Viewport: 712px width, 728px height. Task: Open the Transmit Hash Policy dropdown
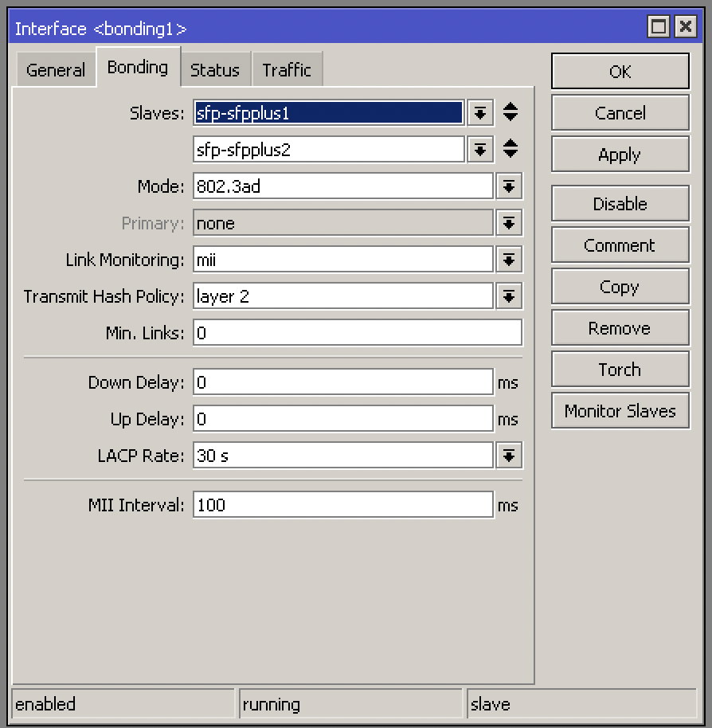click(x=509, y=296)
